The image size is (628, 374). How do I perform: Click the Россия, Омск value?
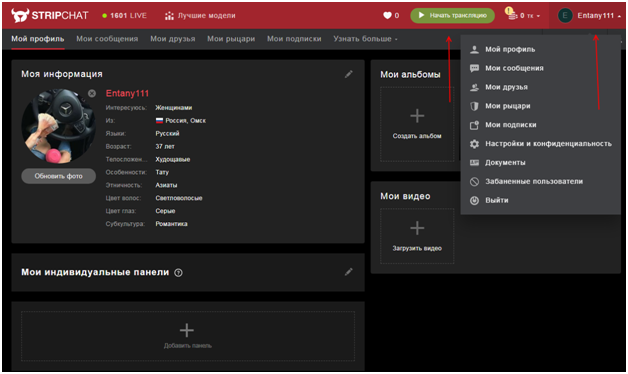pos(185,121)
